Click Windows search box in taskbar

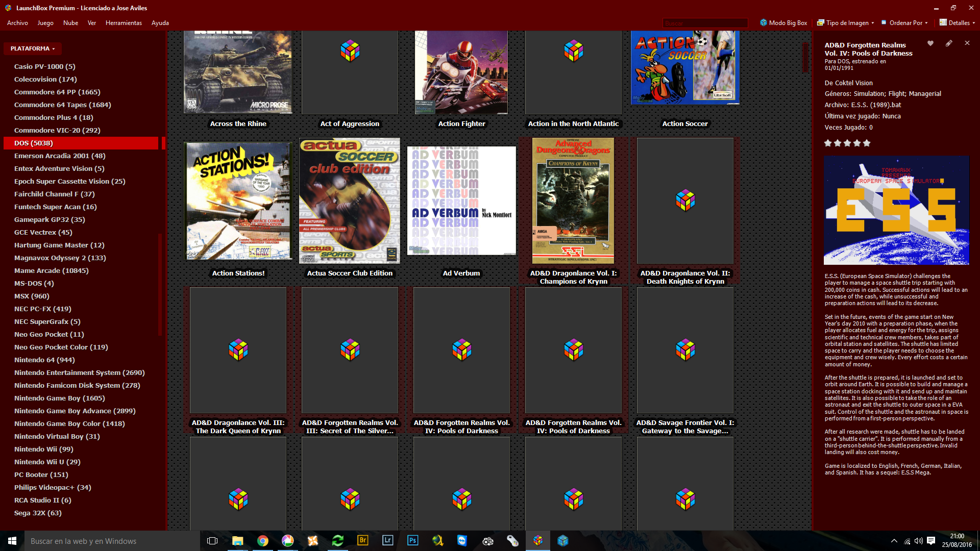coord(112,541)
